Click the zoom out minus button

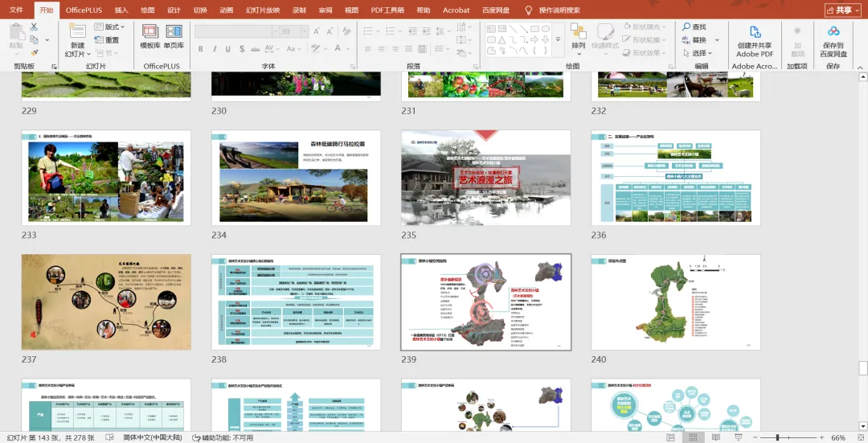tap(755, 437)
